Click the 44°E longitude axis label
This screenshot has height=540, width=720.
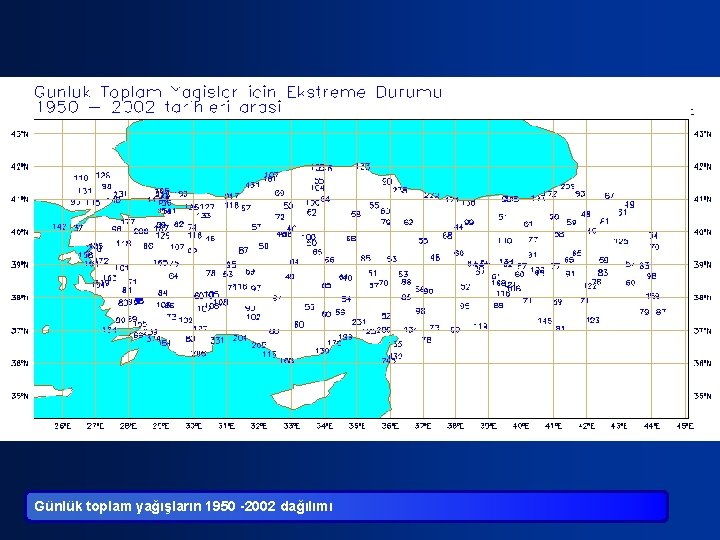(x=652, y=426)
